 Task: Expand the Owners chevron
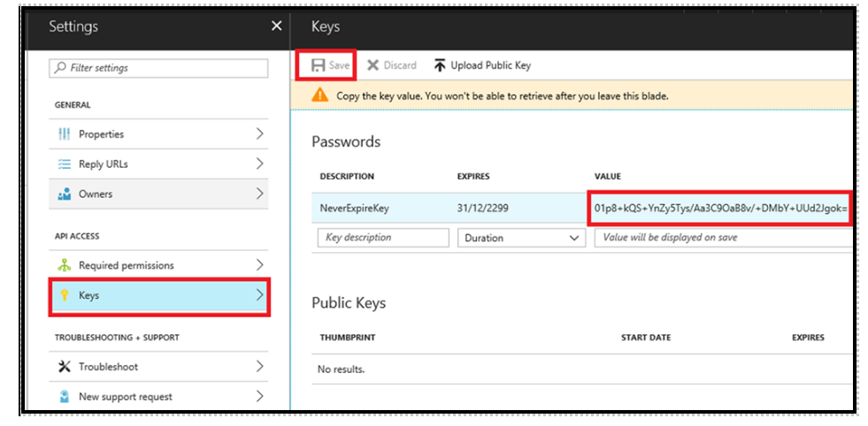[x=259, y=194]
